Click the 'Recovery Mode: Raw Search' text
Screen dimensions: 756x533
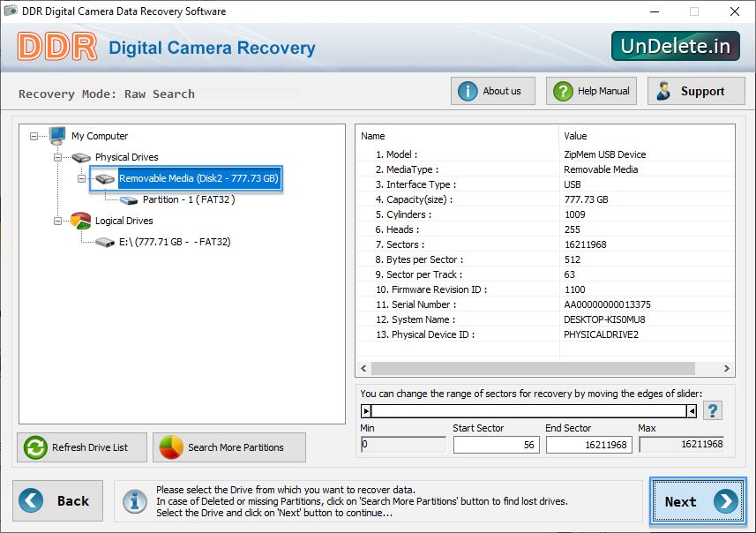click(x=107, y=94)
